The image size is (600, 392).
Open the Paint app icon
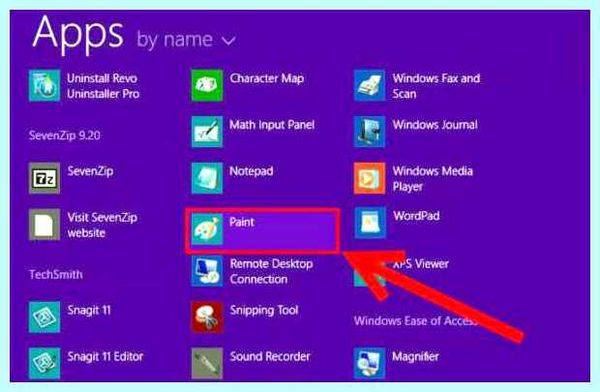pyautogui.click(x=207, y=229)
